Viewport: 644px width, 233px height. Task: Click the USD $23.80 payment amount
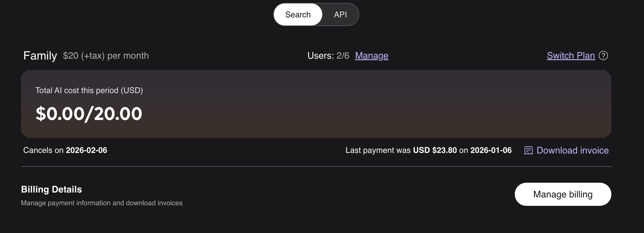click(x=435, y=150)
